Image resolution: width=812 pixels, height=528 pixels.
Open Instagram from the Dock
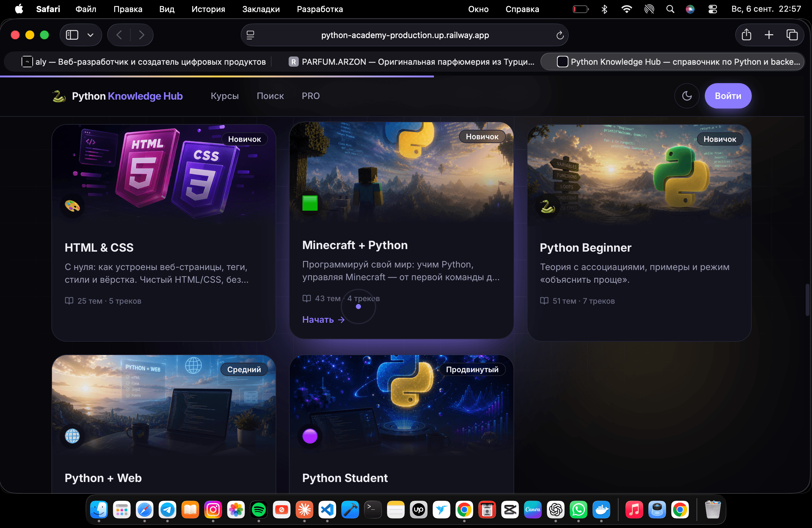point(213,510)
